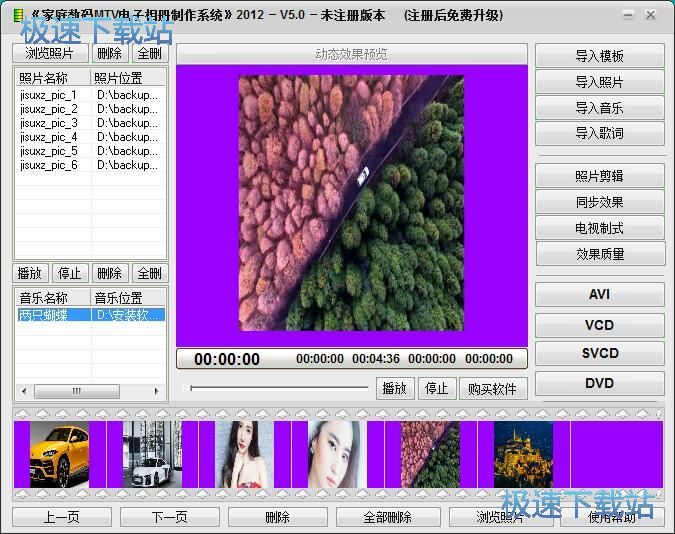675x534 pixels.
Task: Select photo row jisuxz_pic_3
Action: [90, 123]
